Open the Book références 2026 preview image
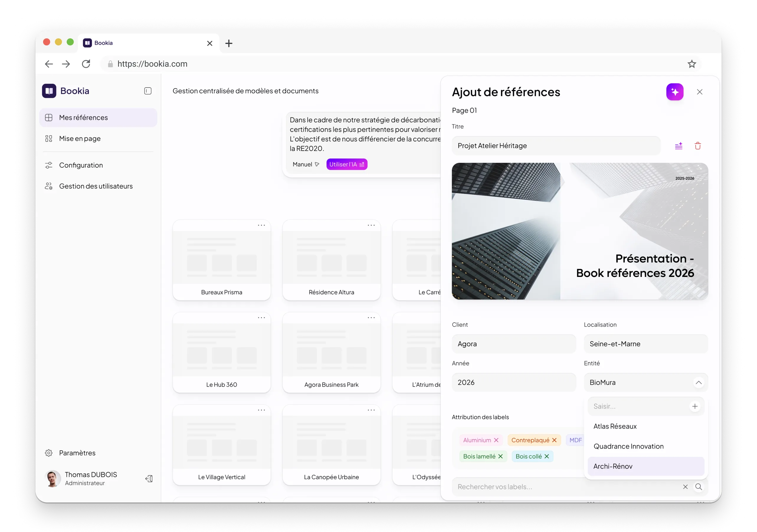The image size is (757, 532). pyautogui.click(x=580, y=231)
